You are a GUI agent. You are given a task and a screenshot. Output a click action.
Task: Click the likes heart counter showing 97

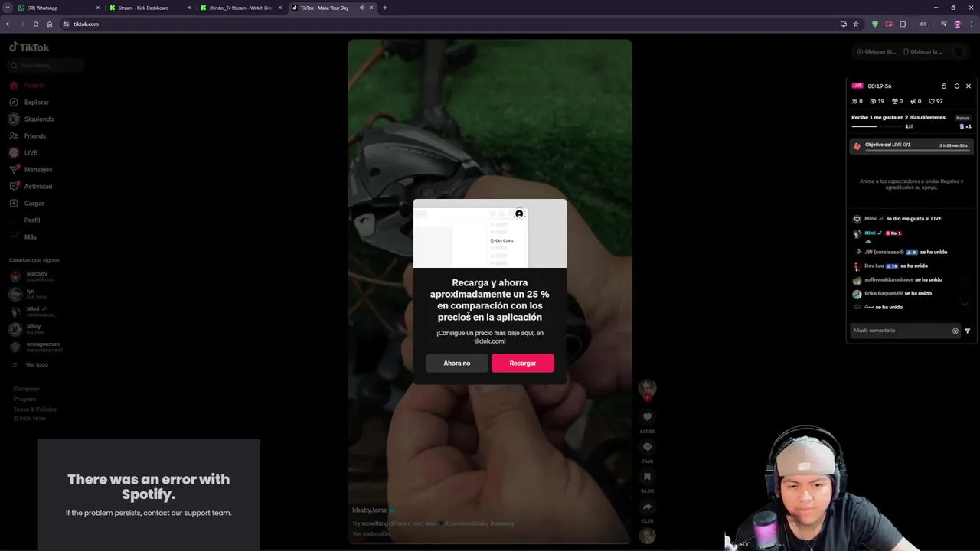coord(936,101)
